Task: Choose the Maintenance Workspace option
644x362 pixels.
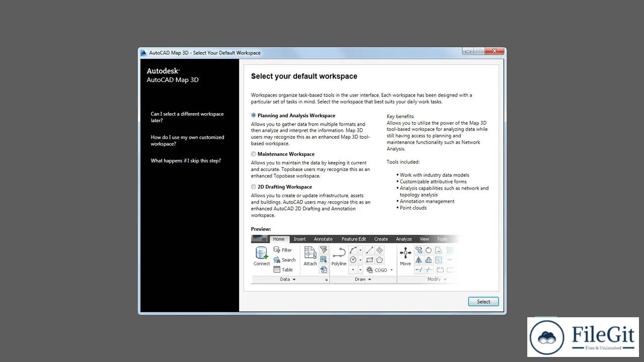Action: point(254,154)
